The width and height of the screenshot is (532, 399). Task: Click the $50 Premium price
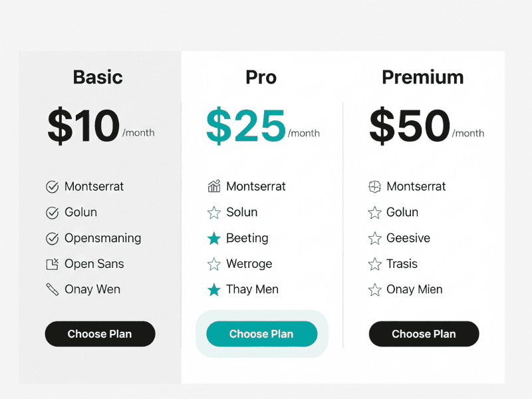[x=410, y=125]
